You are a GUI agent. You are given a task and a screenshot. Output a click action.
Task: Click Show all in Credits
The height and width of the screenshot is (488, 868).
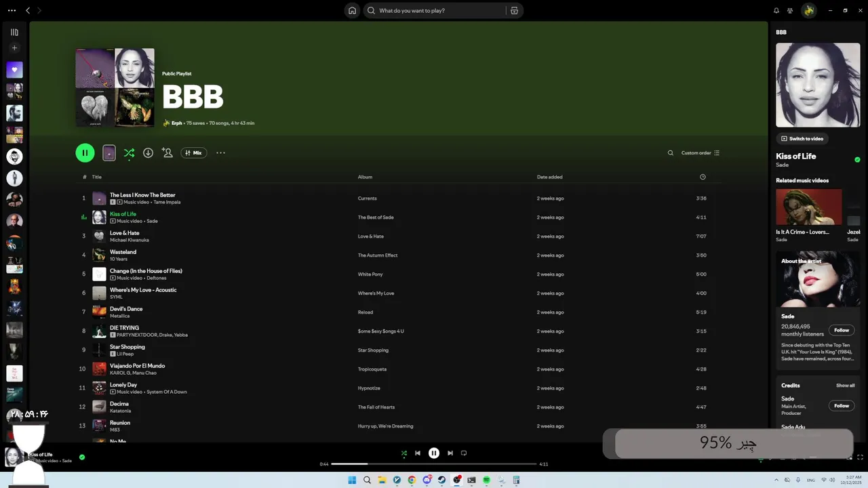tap(845, 386)
